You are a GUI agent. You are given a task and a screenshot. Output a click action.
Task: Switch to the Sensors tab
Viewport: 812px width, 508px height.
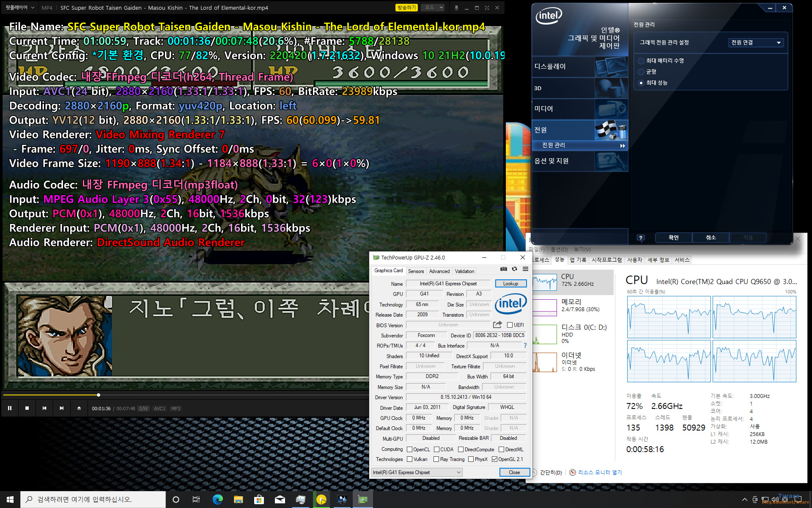tap(416, 271)
